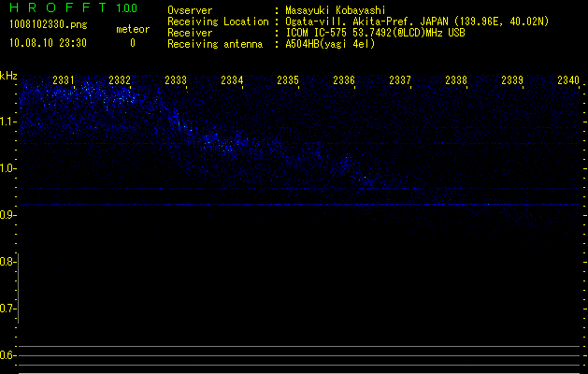The image size is (588, 374).
Task: Click the 0.8 frequency axis label
Action: pyautogui.click(x=7, y=262)
